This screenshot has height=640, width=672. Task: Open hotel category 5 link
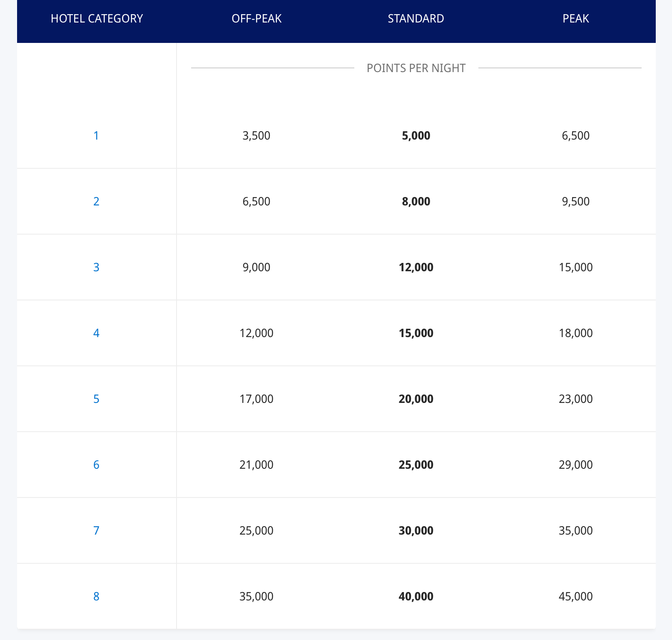(96, 399)
